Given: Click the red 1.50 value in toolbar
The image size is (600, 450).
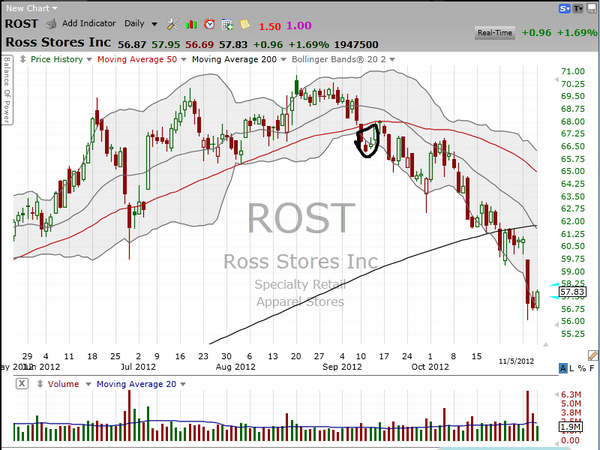Looking at the screenshot, I should pos(270,26).
